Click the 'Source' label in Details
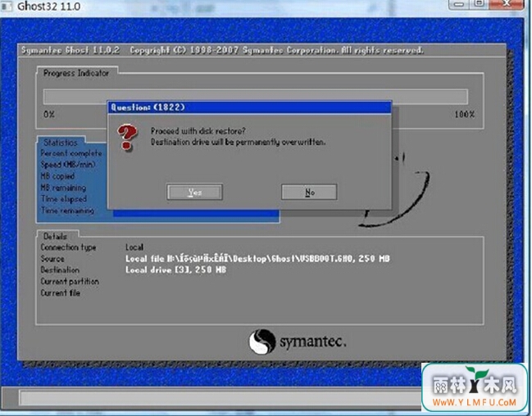The image size is (532, 416). click(x=52, y=259)
